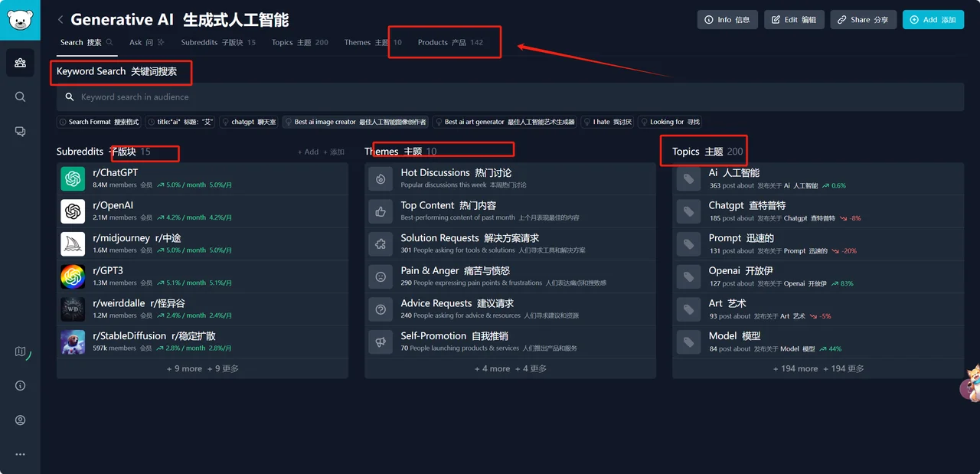Open the Topics 200 tab
980x474 pixels.
point(300,42)
